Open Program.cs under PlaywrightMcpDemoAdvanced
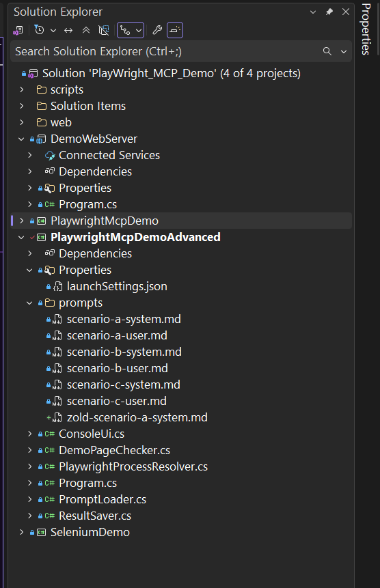The image size is (380, 588). pyautogui.click(x=87, y=483)
